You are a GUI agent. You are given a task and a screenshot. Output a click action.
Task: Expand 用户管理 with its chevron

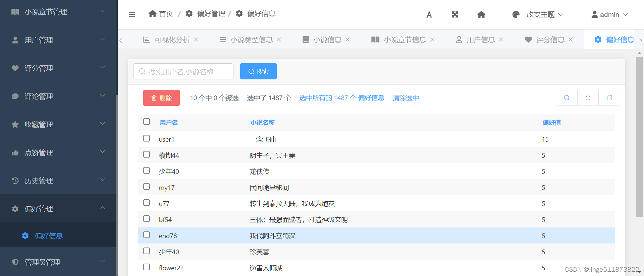coord(103,39)
